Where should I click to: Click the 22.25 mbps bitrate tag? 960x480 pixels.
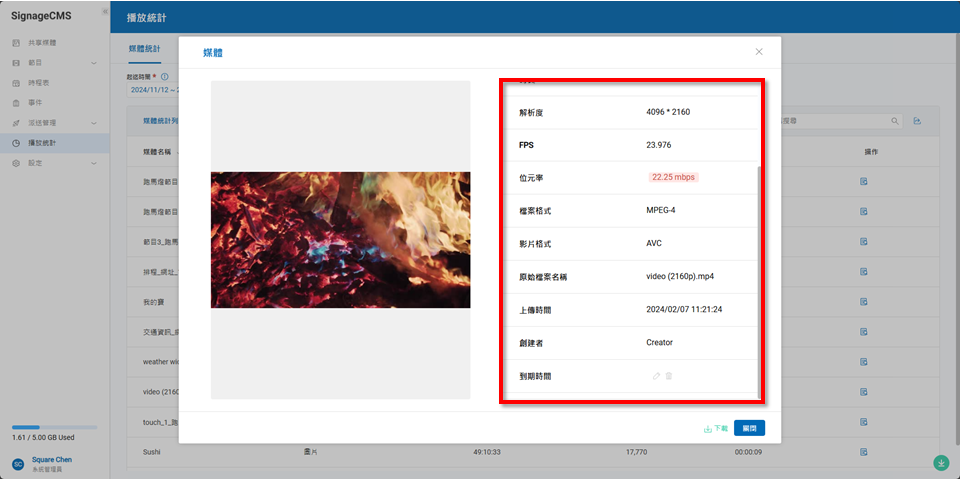[673, 178]
